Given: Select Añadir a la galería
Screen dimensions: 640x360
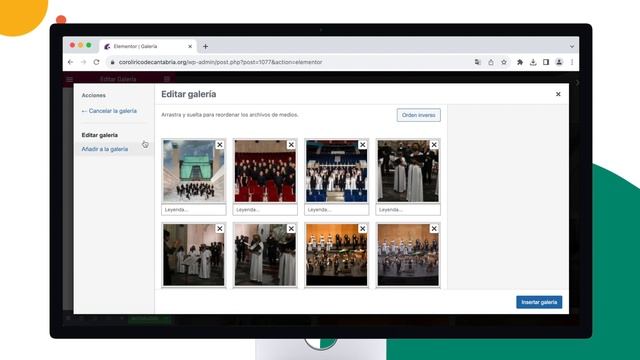Looking at the screenshot, I should (x=105, y=149).
